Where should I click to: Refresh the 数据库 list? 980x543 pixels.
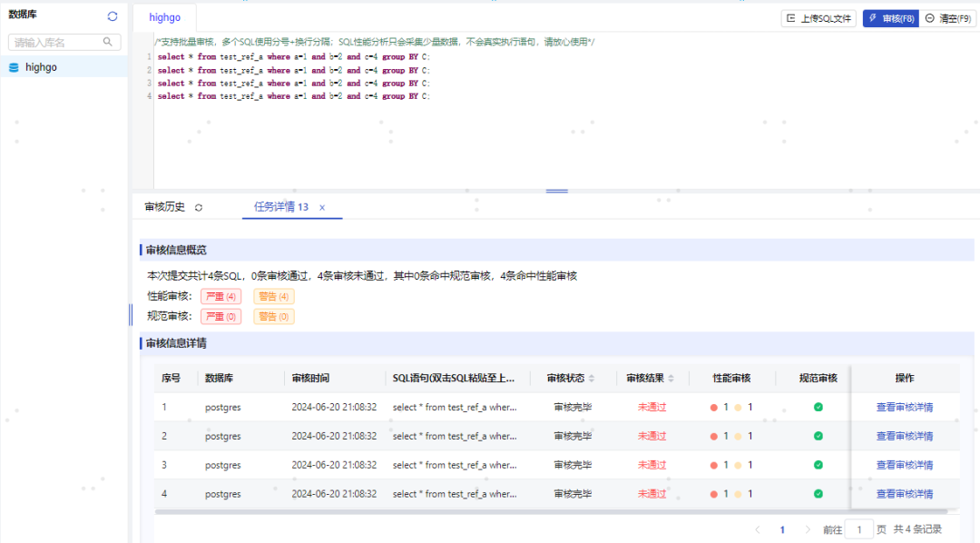click(x=113, y=16)
